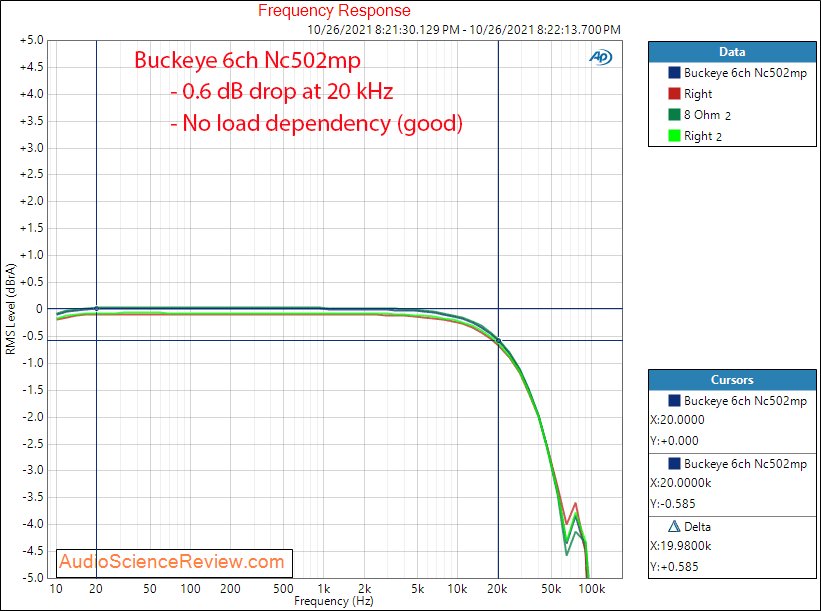
Task: Click the delta X:19.9800k value
Action: click(x=681, y=546)
